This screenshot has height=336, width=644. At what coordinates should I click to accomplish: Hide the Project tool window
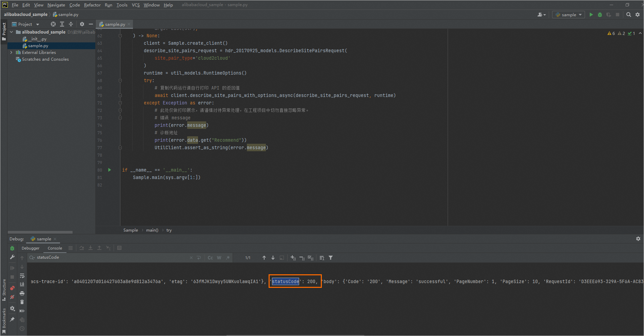click(x=91, y=24)
